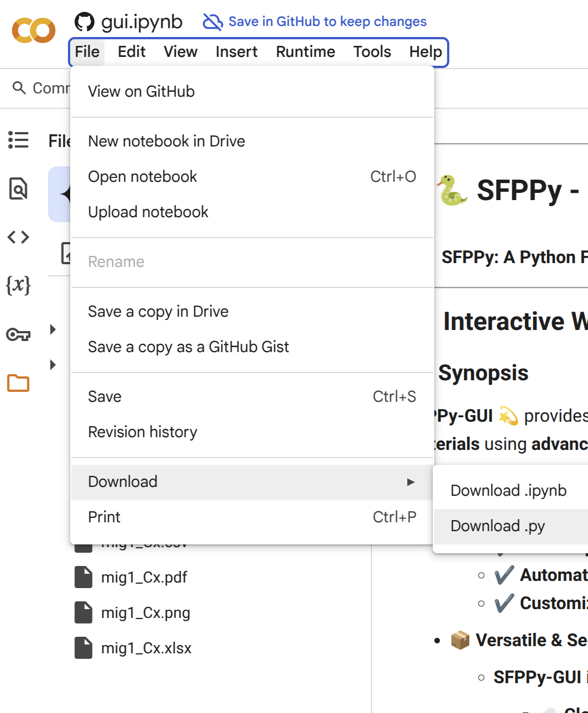Click the GitHub icon beside gui.ipynb

(x=85, y=22)
